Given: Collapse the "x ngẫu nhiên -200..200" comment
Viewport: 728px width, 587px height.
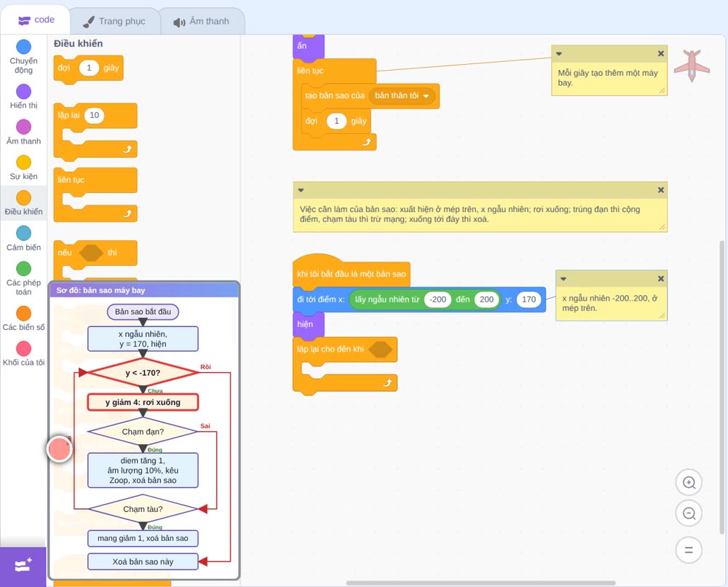Looking at the screenshot, I should [563, 279].
